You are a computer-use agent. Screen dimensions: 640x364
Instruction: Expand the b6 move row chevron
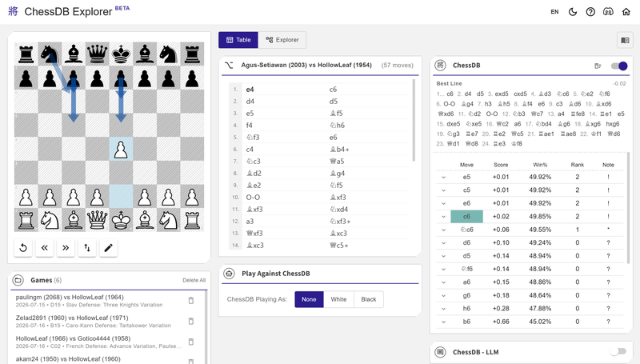pos(444,322)
